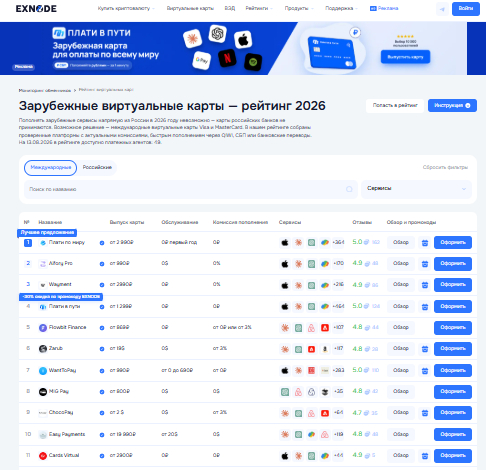The image size is (486, 470).
Task: Click the Telegram icon in header
Action: (442, 9)
